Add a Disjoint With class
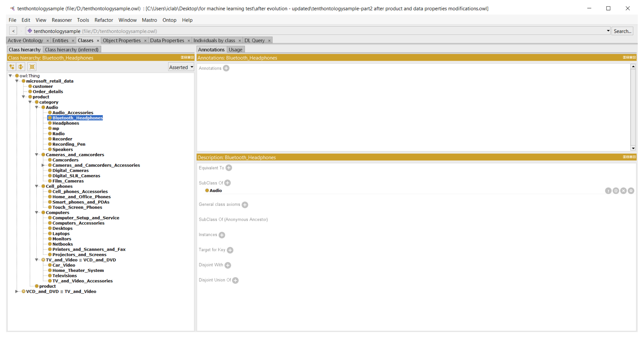This screenshot has width=644, height=337. tap(227, 265)
